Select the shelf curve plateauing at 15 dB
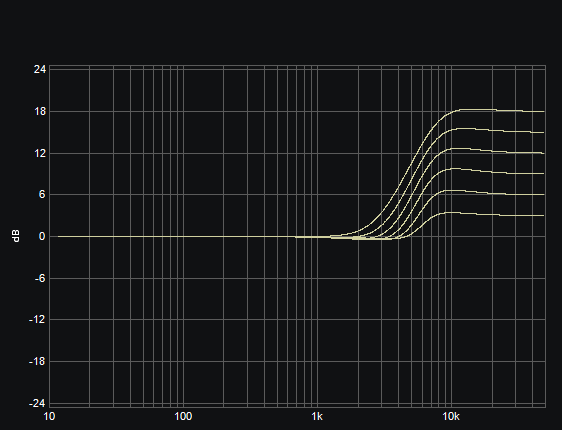 click(x=502, y=131)
